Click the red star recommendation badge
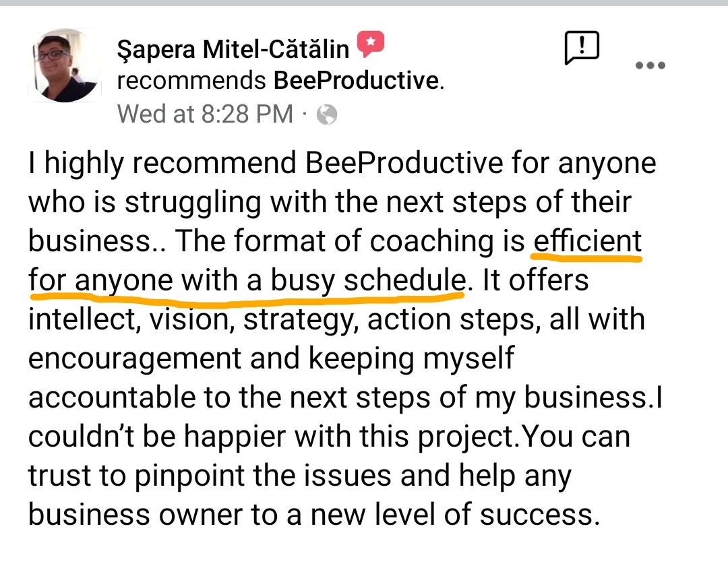Image resolution: width=728 pixels, height=574 pixels. tap(370, 44)
